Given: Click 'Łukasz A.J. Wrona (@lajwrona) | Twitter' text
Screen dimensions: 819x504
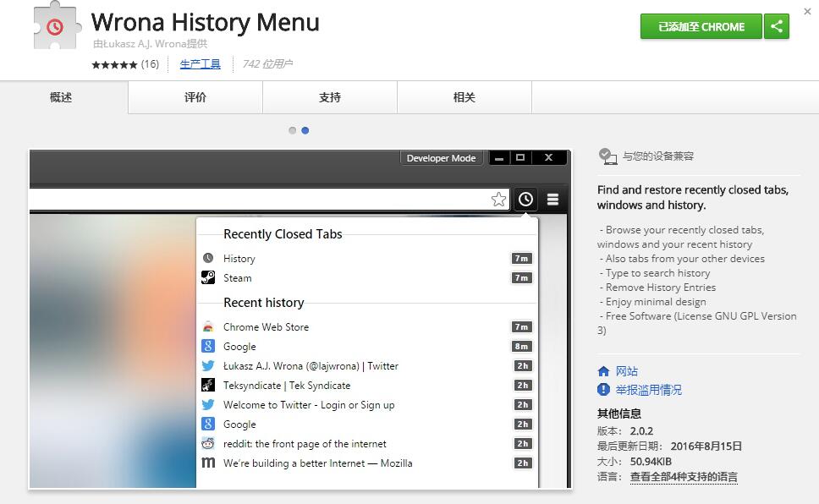Looking at the screenshot, I should 311,366.
